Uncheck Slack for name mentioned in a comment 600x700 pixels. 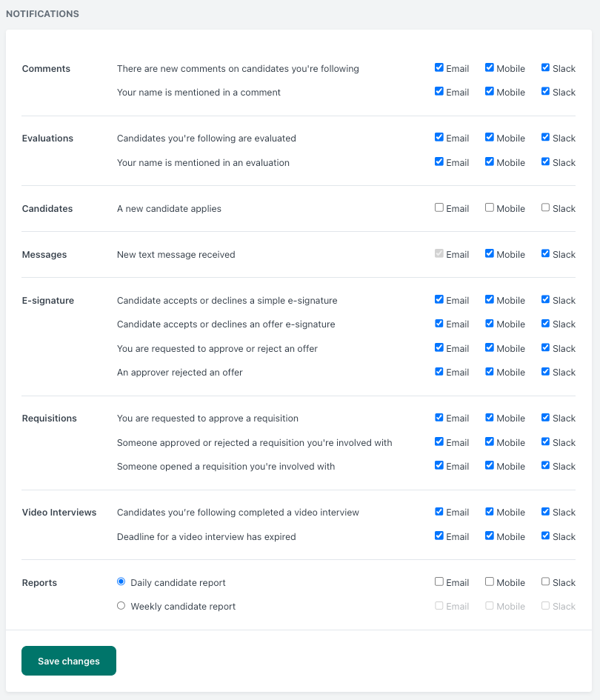(545, 91)
